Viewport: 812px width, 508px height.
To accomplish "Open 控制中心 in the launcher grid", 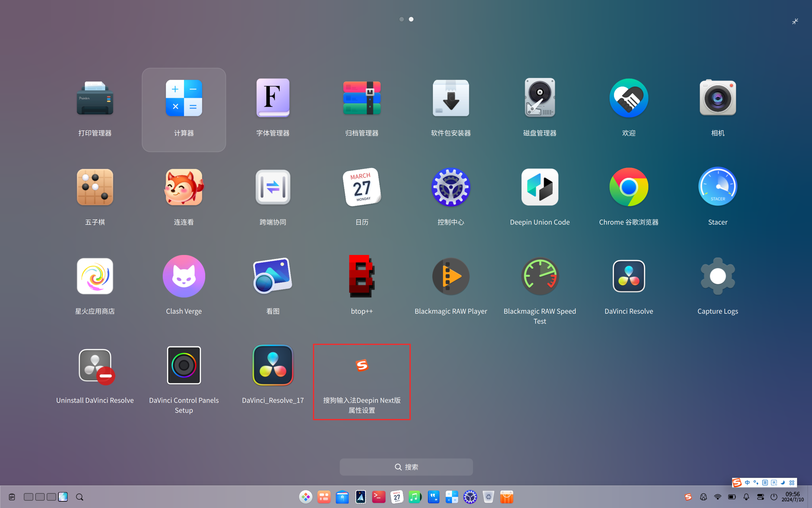I will (x=451, y=197).
